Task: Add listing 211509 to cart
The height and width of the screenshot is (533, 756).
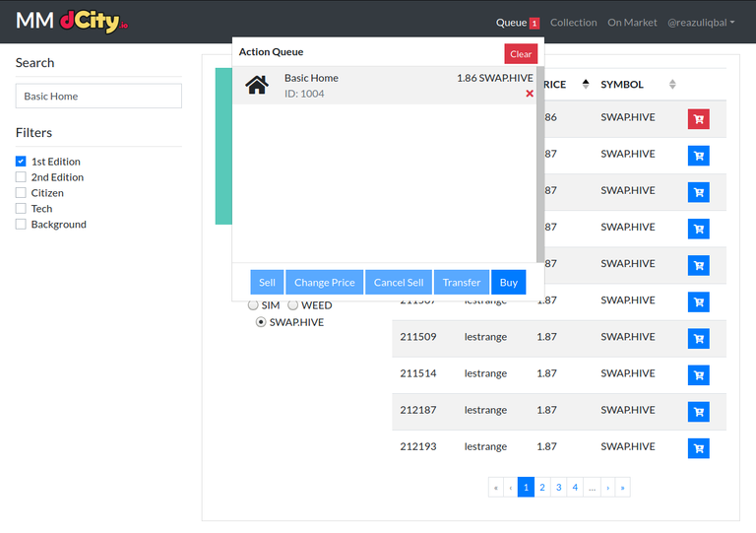Action: [698, 339]
